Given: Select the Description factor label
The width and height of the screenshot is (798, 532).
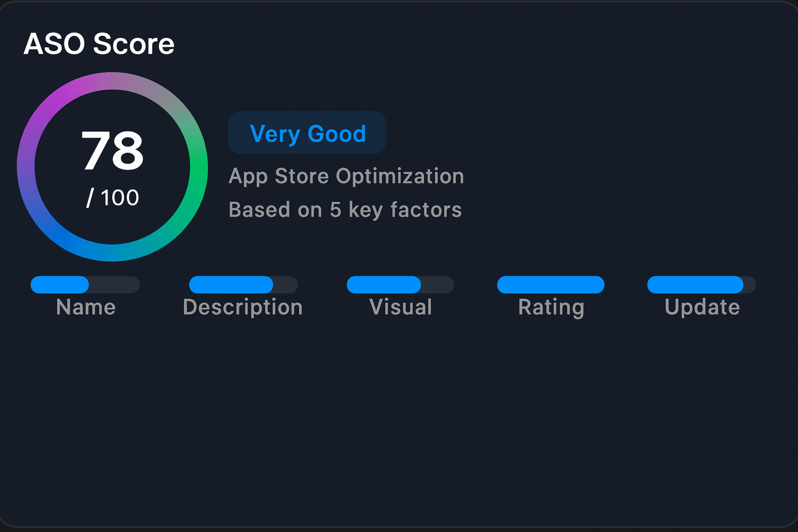Looking at the screenshot, I should tap(243, 307).
